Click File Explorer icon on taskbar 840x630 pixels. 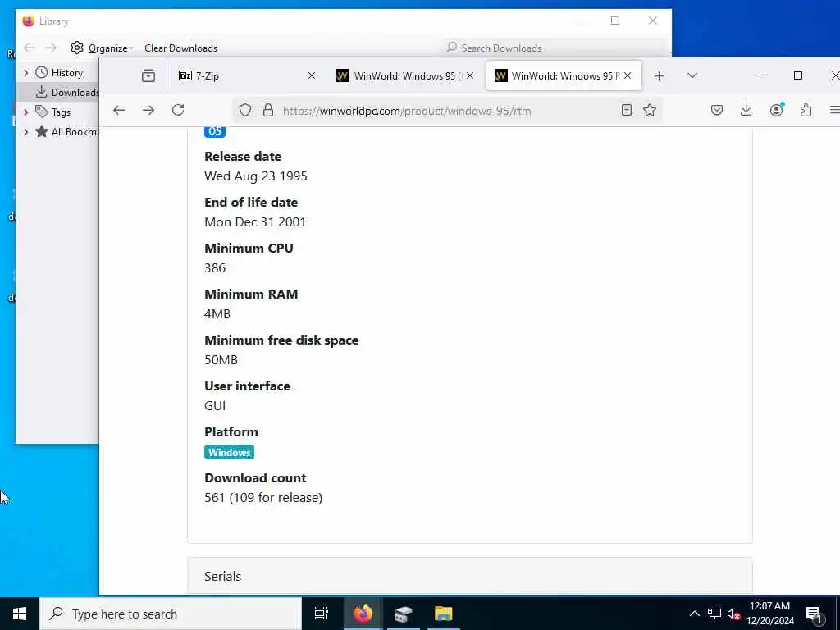pyautogui.click(x=444, y=614)
